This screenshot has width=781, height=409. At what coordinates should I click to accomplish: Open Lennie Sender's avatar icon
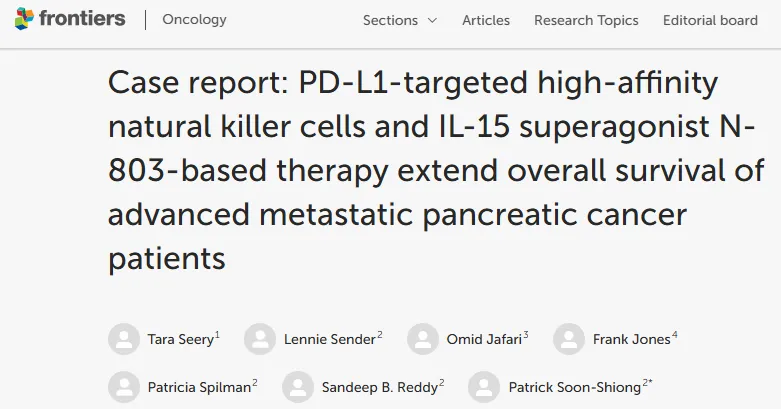[260, 339]
